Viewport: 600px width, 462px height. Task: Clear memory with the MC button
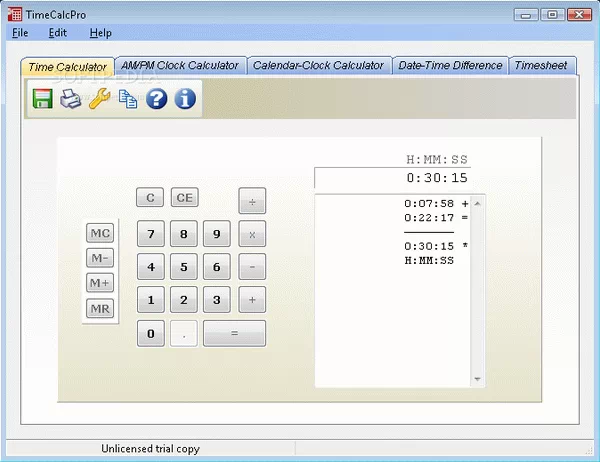pyautogui.click(x=100, y=233)
